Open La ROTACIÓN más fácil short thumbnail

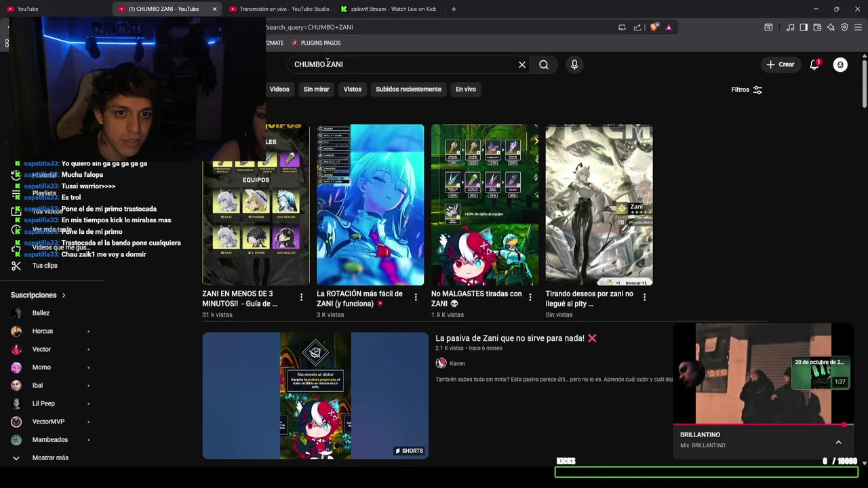tap(370, 205)
